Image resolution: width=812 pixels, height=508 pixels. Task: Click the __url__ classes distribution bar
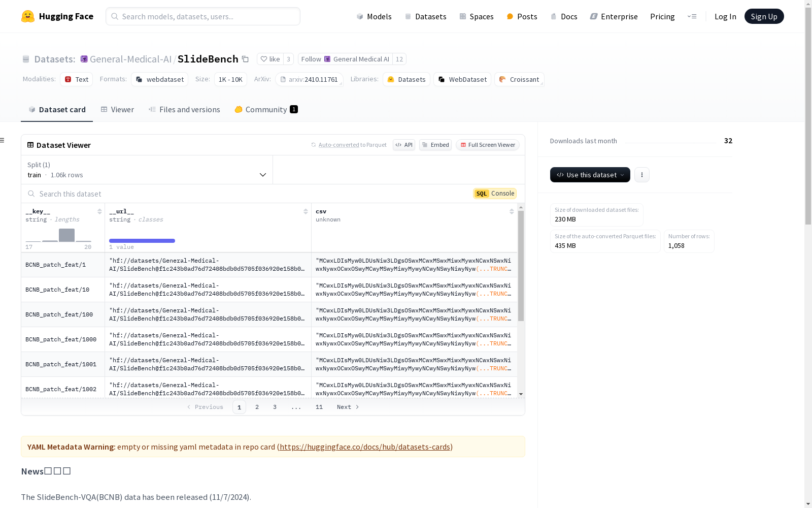[x=142, y=241]
